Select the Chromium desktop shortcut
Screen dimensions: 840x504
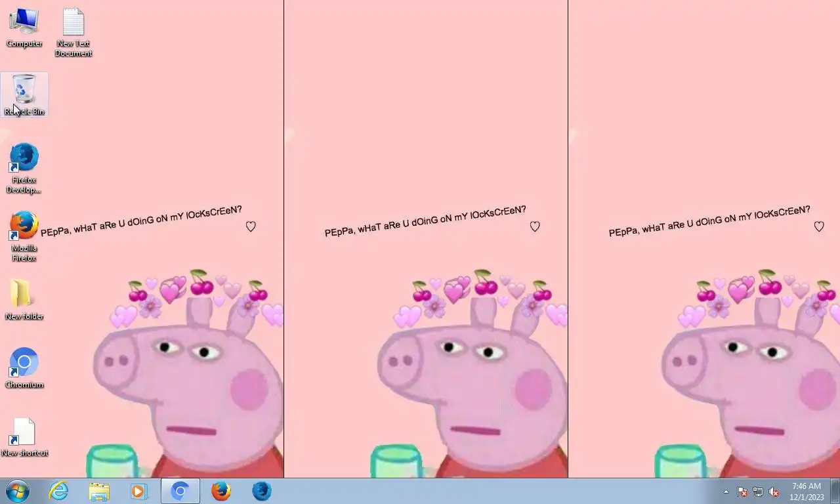(24, 368)
